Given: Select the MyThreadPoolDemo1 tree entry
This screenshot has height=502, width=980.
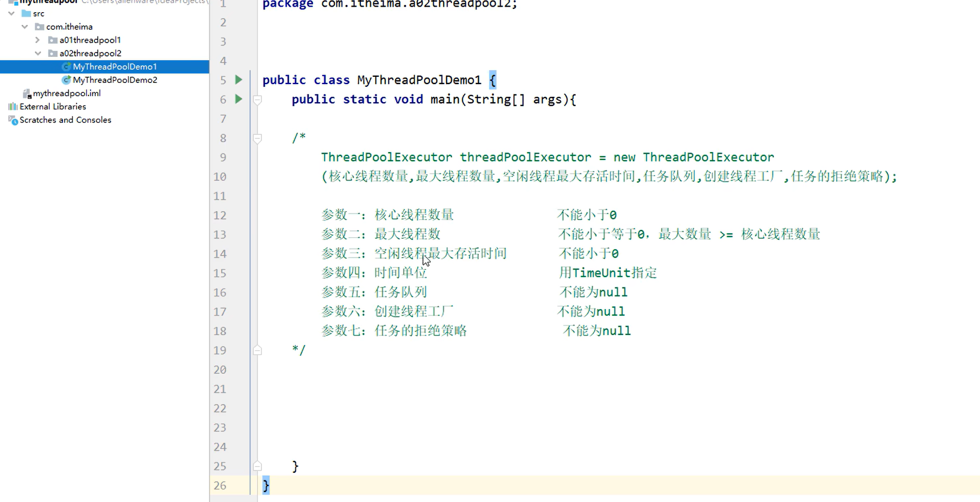Looking at the screenshot, I should pyautogui.click(x=115, y=66).
